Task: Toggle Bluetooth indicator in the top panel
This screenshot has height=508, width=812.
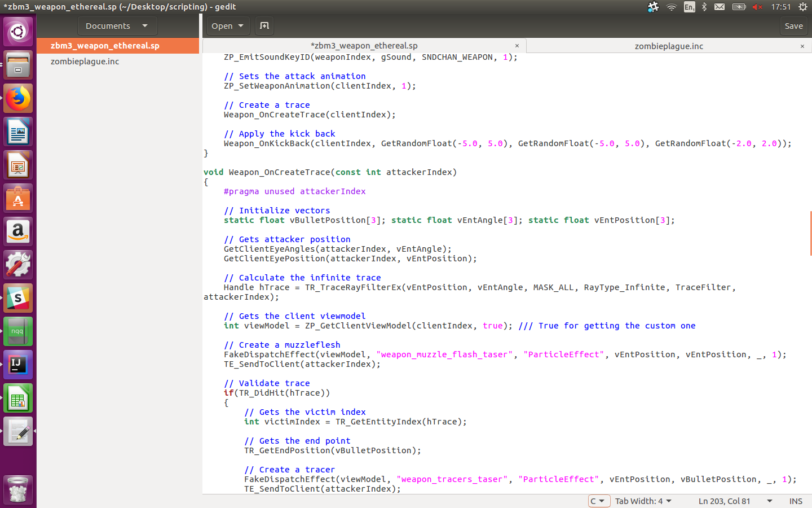Action: (704, 7)
